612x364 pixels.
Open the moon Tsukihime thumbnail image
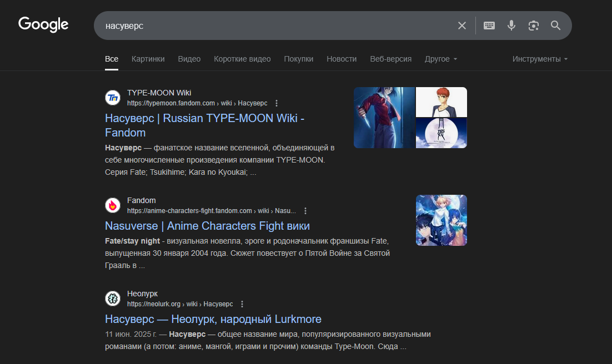click(442, 133)
